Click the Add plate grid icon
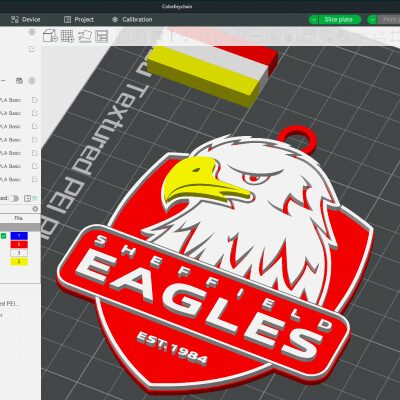The height and width of the screenshot is (400, 400). click(x=68, y=36)
